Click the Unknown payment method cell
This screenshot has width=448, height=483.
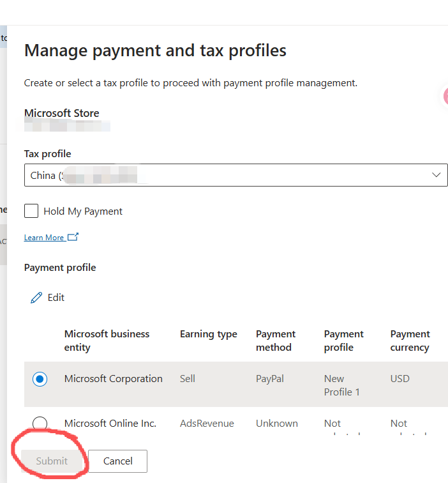(x=276, y=424)
